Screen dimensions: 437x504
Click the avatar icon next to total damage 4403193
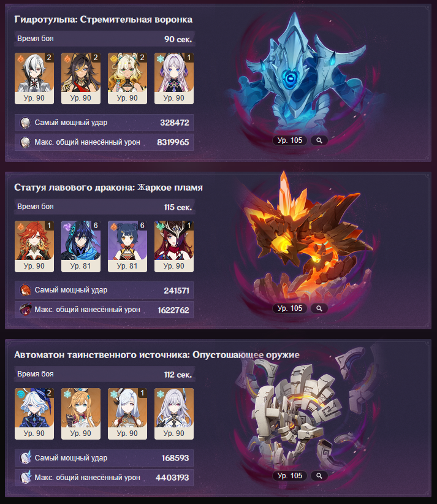[x=25, y=477]
